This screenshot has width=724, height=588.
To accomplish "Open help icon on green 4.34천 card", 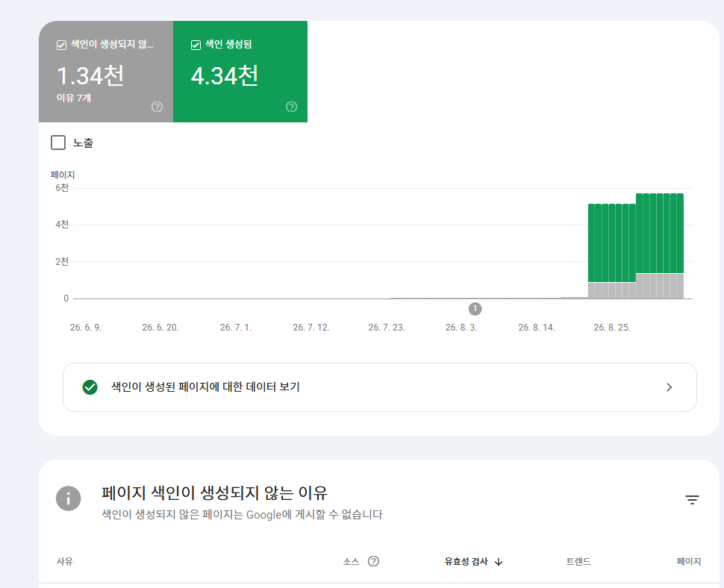I will click(291, 107).
